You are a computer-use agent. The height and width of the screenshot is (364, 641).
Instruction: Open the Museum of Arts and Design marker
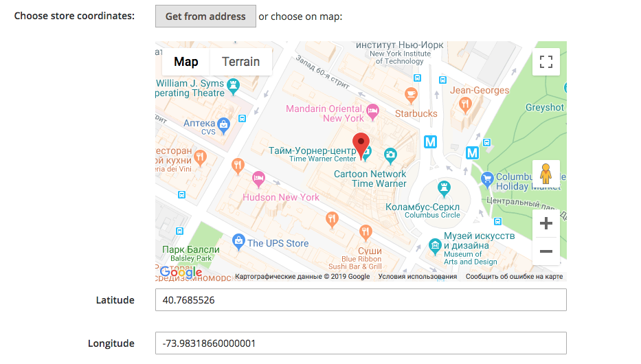tap(435, 247)
